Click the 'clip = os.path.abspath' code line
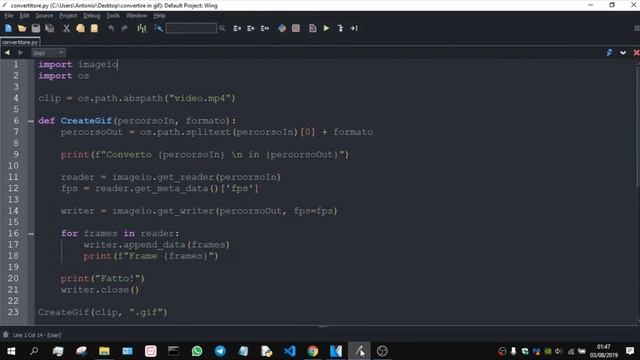This screenshot has width=640, height=360. click(x=137, y=98)
